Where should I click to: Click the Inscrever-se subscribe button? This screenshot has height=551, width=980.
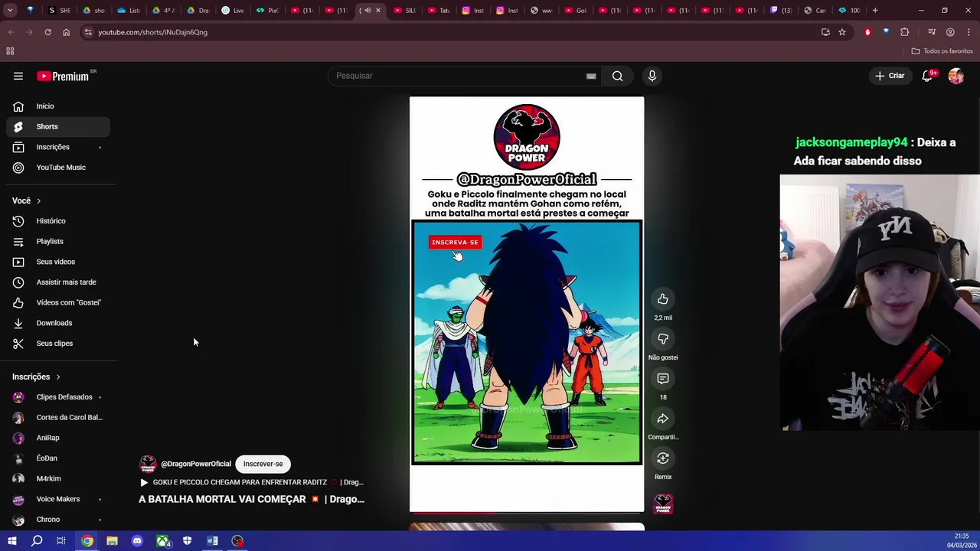[x=263, y=464]
